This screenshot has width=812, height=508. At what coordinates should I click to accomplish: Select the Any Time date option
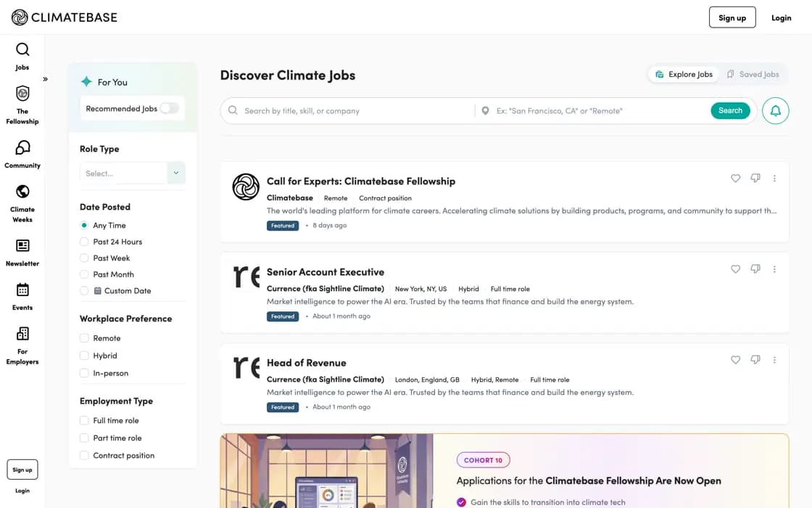click(84, 226)
